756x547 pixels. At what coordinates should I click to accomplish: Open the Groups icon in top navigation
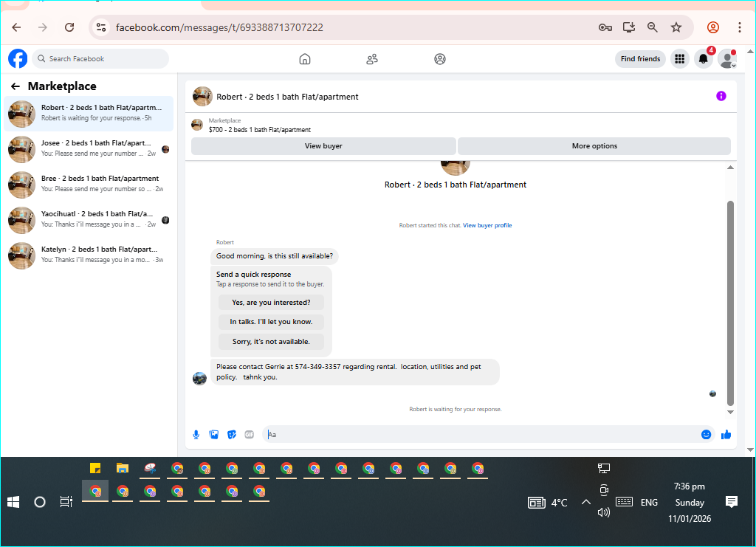coord(440,59)
